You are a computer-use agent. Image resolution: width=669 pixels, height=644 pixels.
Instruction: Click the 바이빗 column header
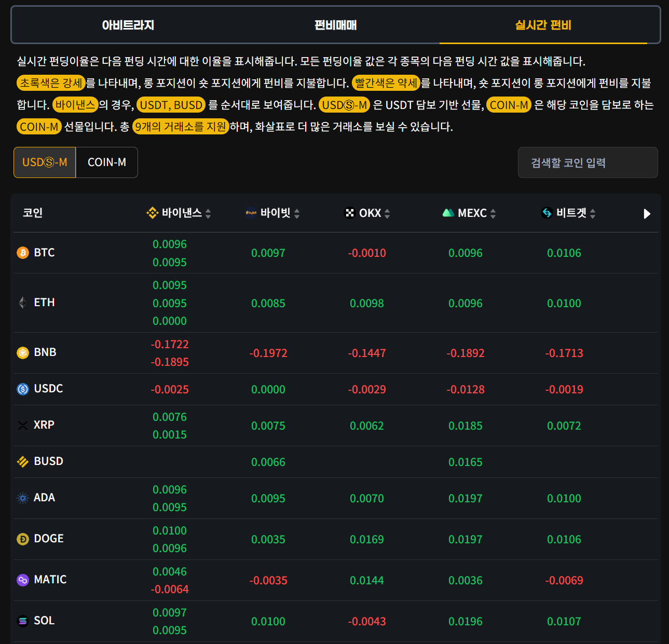click(275, 213)
